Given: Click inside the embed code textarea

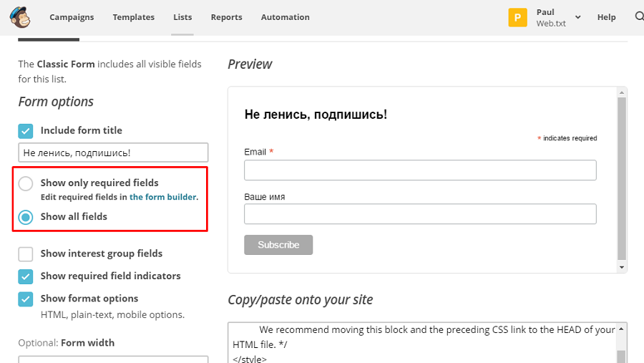Looking at the screenshot, I should pyautogui.click(x=422, y=343).
